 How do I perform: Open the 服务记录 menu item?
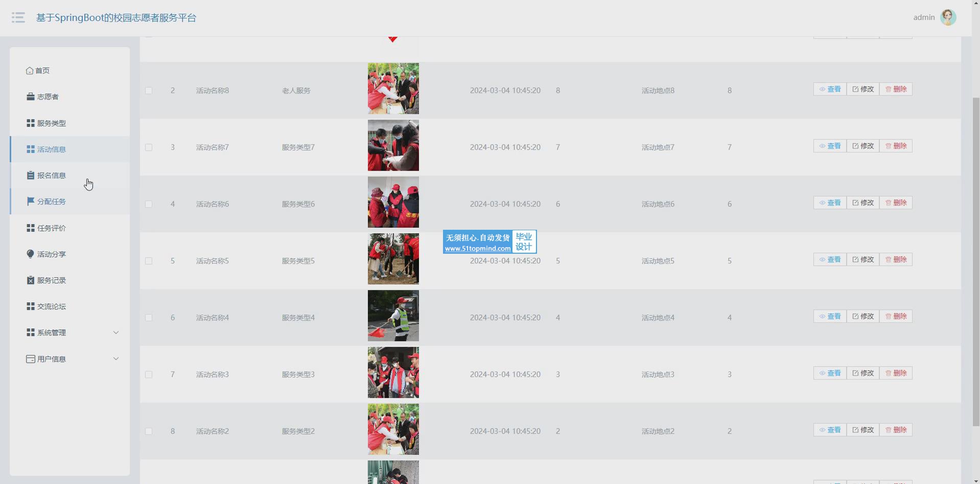coord(69,280)
